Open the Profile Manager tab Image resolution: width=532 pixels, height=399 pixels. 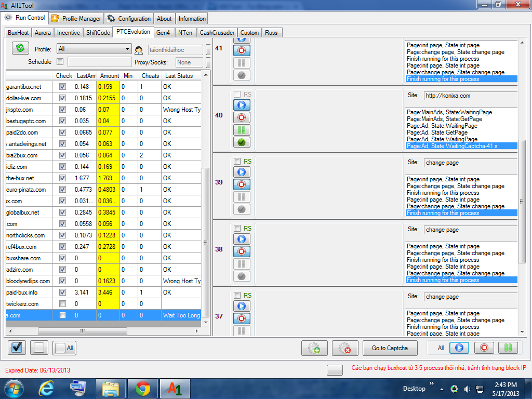[x=77, y=19]
